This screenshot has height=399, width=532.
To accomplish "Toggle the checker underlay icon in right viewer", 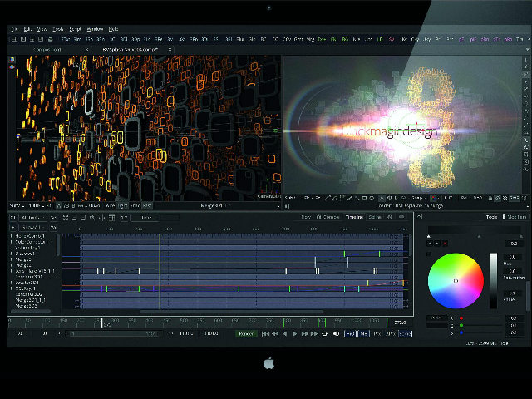I will [505, 198].
